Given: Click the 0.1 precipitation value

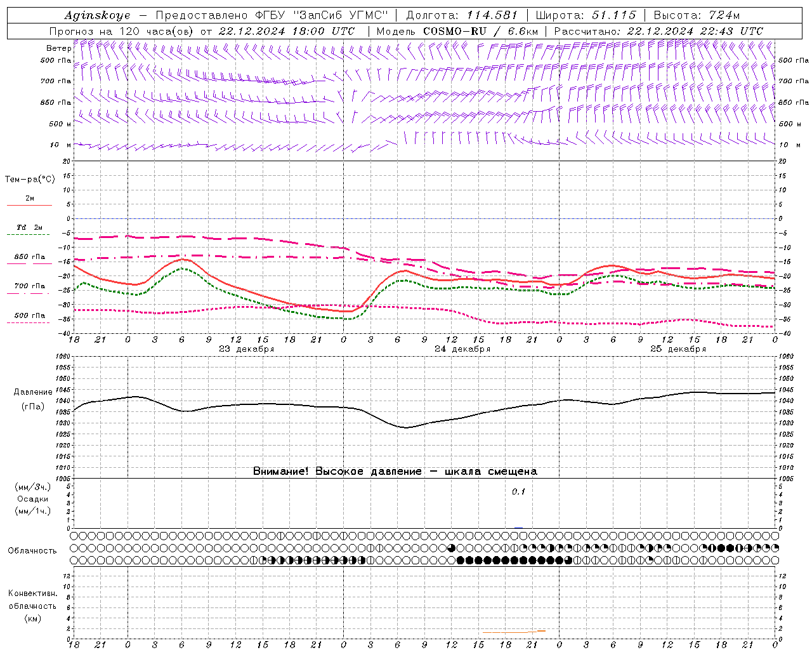Looking at the screenshot, I should 518,492.
